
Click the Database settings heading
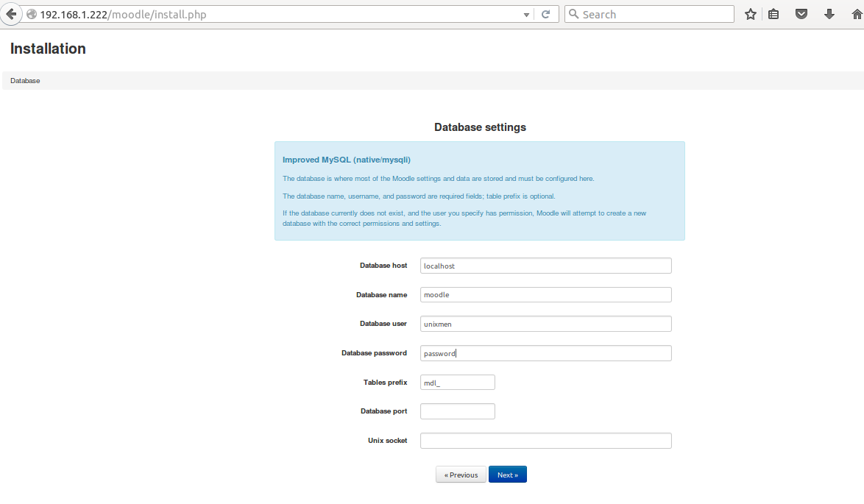(x=480, y=127)
